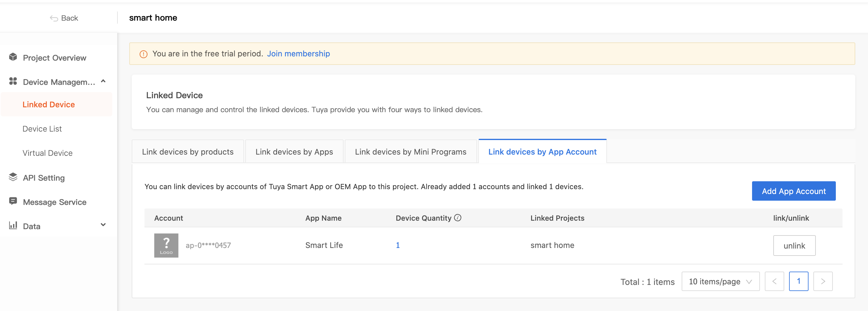868x311 pixels.
Task: Expand the Data menu chevron
Action: click(x=103, y=225)
